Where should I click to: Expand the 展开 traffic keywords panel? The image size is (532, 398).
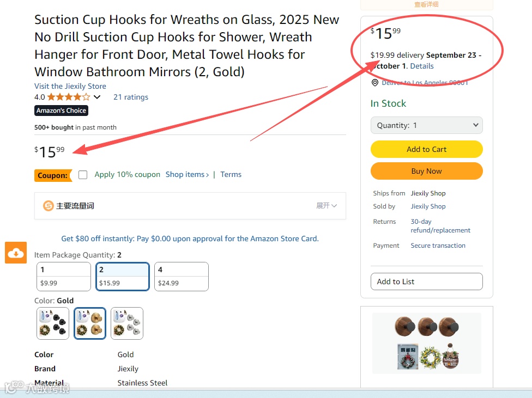[327, 205]
